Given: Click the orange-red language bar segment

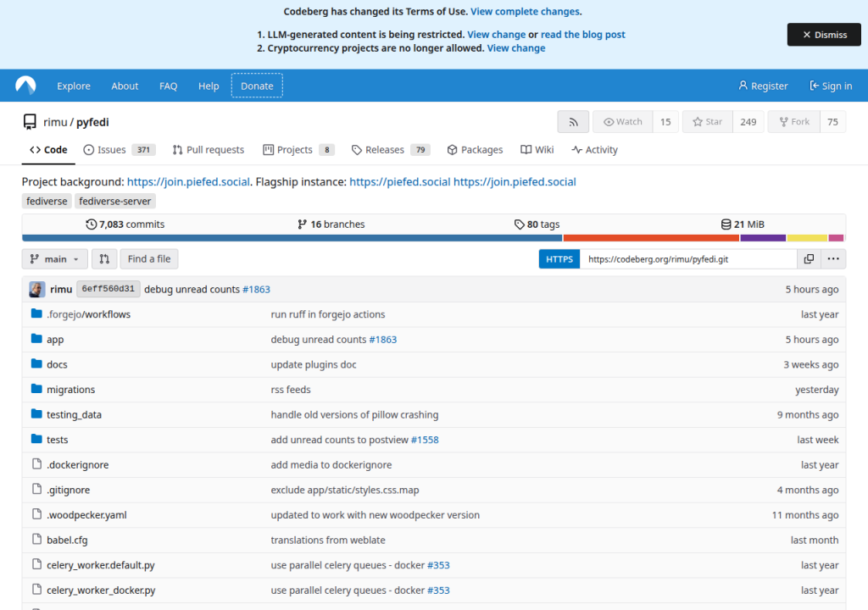Looking at the screenshot, I should point(651,238).
